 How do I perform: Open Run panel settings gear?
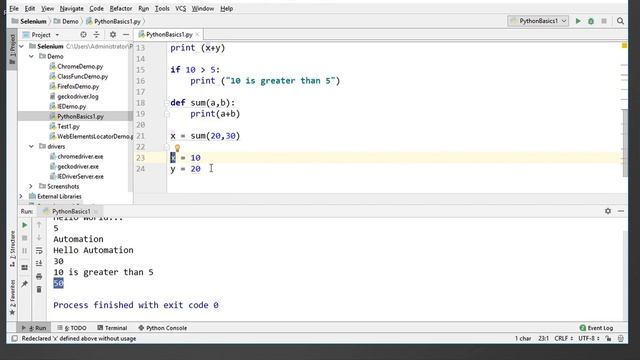[608, 211]
